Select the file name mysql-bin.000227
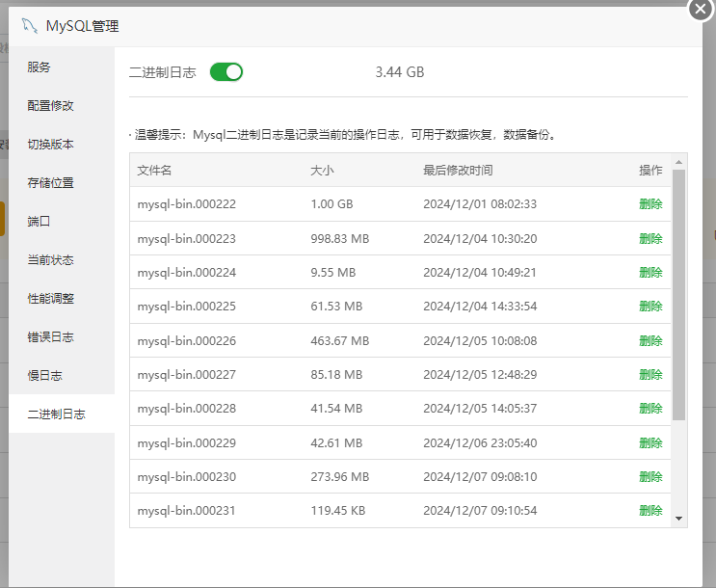The image size is (716, 588). [x=187, y=375]
